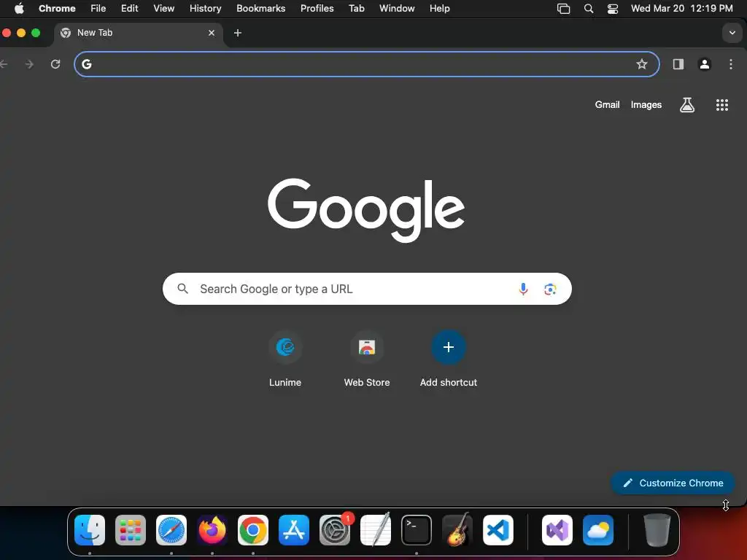Open the View menu
The height and width of the screenshot is (560, 747).
(x=164, y=8)
